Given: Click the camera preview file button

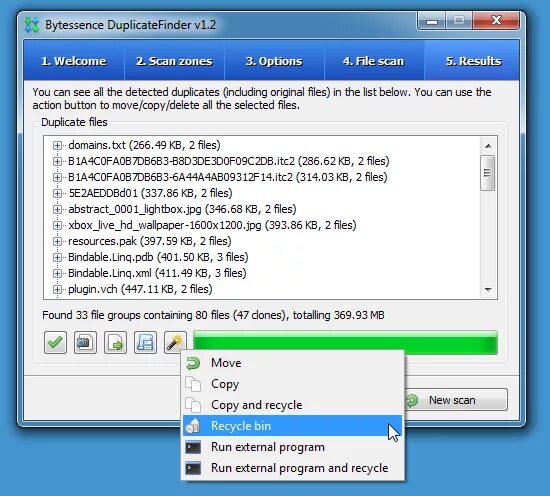Looking at the screenshot, I should [x=85, y=342].
